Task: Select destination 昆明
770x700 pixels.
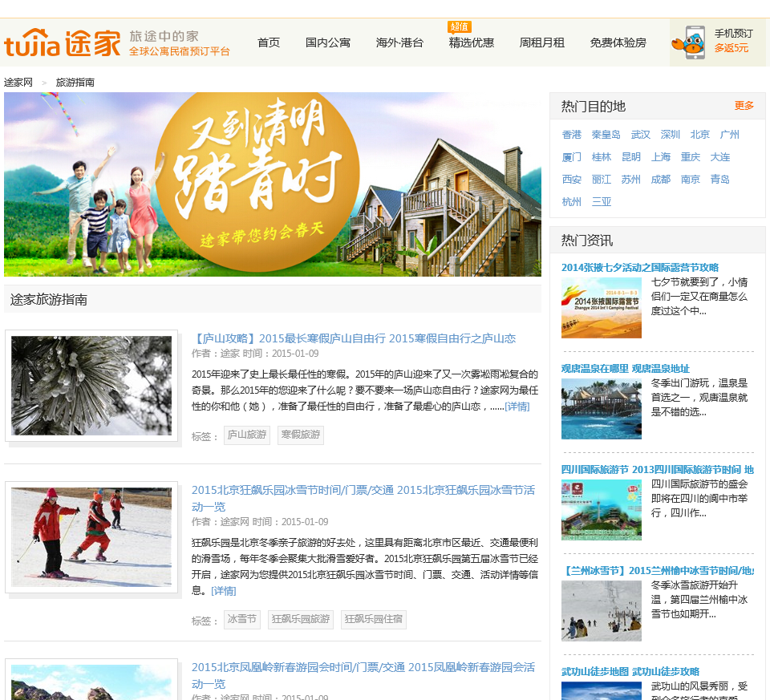Action: point(631,157)
